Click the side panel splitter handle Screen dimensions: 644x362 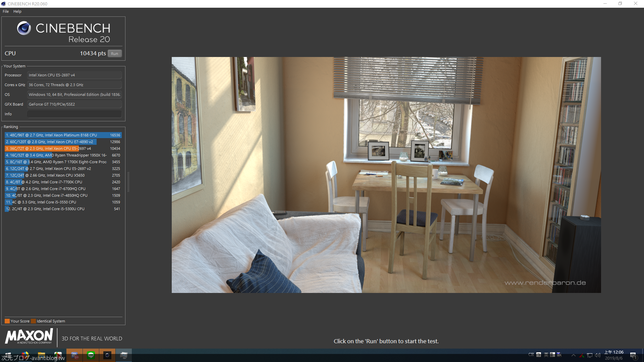point(128,182)
